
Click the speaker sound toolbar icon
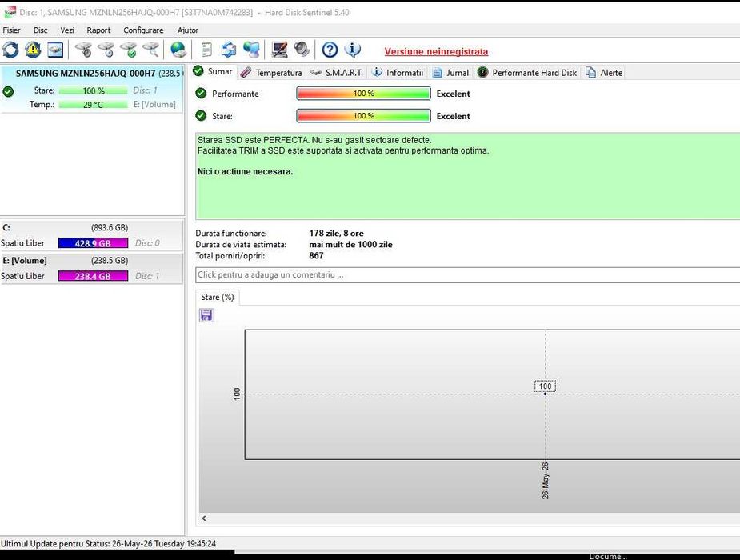tap(302, 50)
